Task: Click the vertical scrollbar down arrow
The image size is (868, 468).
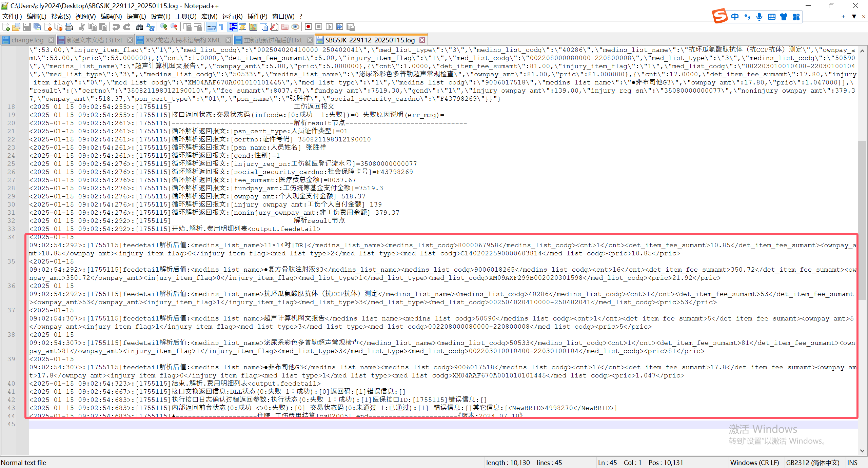Action: coord(862,451)
